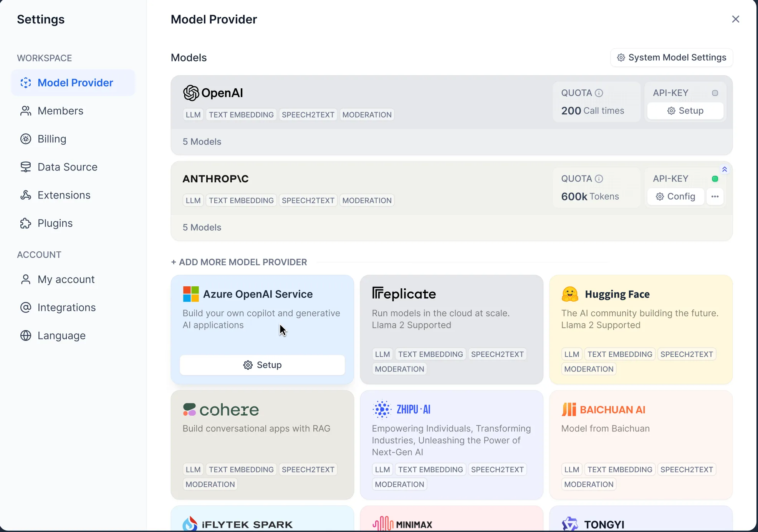Click the Anthropic quota info icon
This screenshot has height=532, width=758.
[599, 178]
